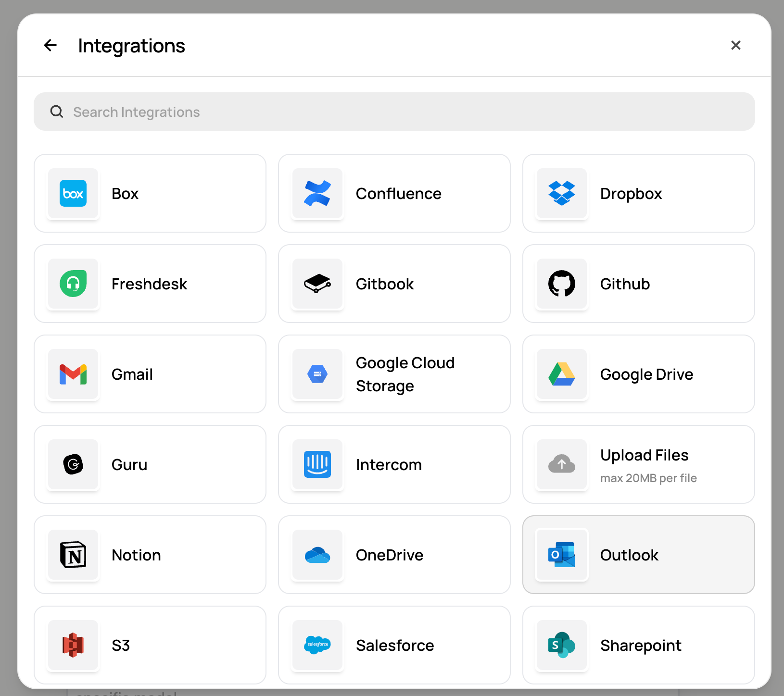Click the Sharepoint logo icon
The image size is (784, 696).
pyautogui.click(x=562, y=645)
